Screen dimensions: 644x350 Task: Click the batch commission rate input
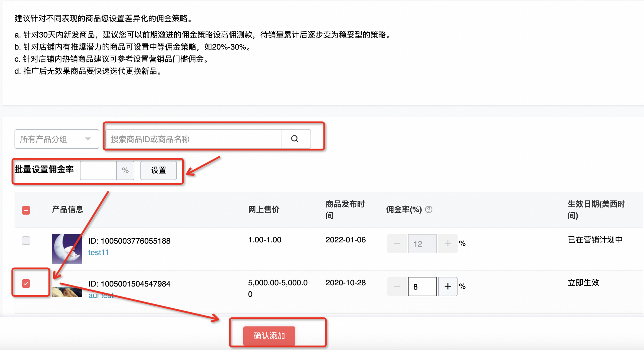pos(98,170)
